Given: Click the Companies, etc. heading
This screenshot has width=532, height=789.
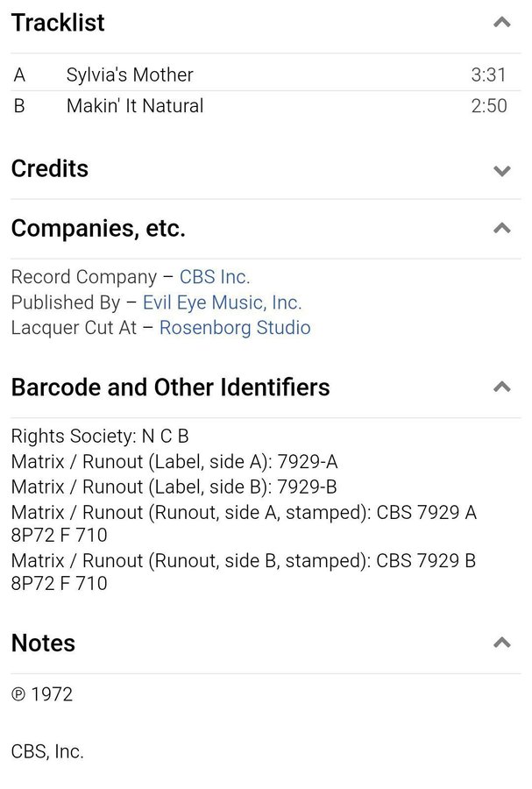Looking at the screenshot, I should pos(98,229).
